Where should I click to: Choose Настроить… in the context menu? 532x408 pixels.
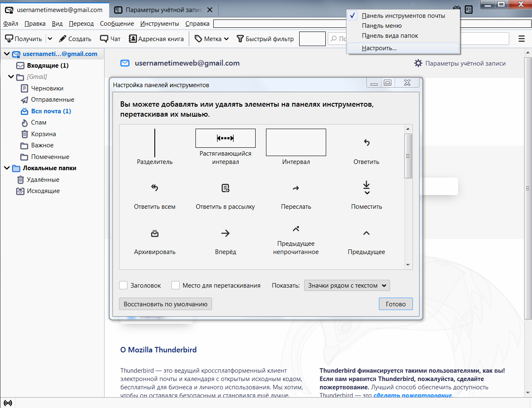tap(379, 48)
